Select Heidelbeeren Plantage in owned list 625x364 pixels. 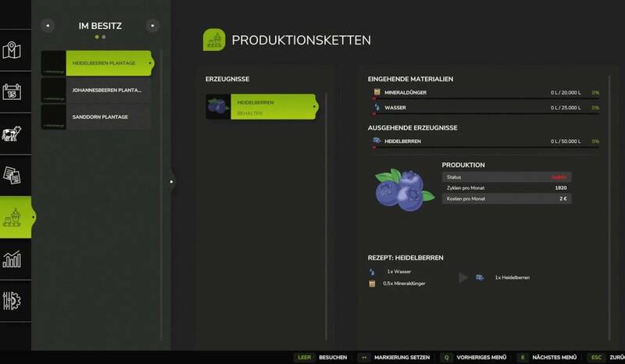(97, 63)
